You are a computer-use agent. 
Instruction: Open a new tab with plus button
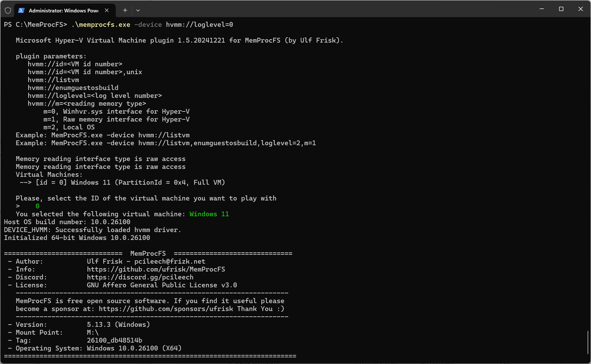point(125,10)
